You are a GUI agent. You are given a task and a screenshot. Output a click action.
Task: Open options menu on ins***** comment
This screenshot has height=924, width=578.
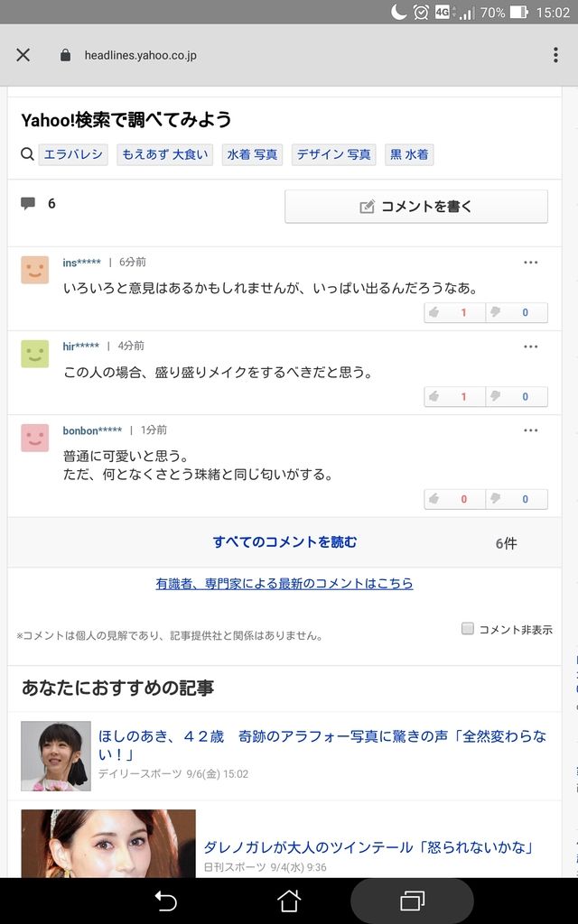point(530,263)
